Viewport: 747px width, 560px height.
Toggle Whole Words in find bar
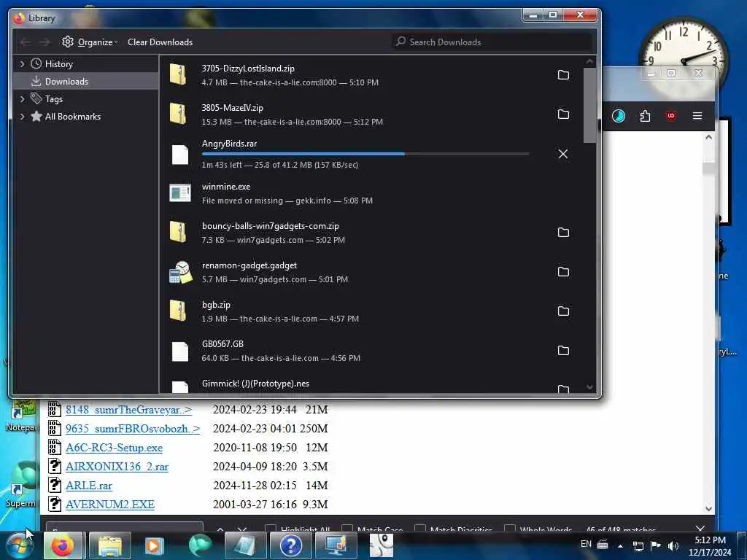click(x=509, y=528)
